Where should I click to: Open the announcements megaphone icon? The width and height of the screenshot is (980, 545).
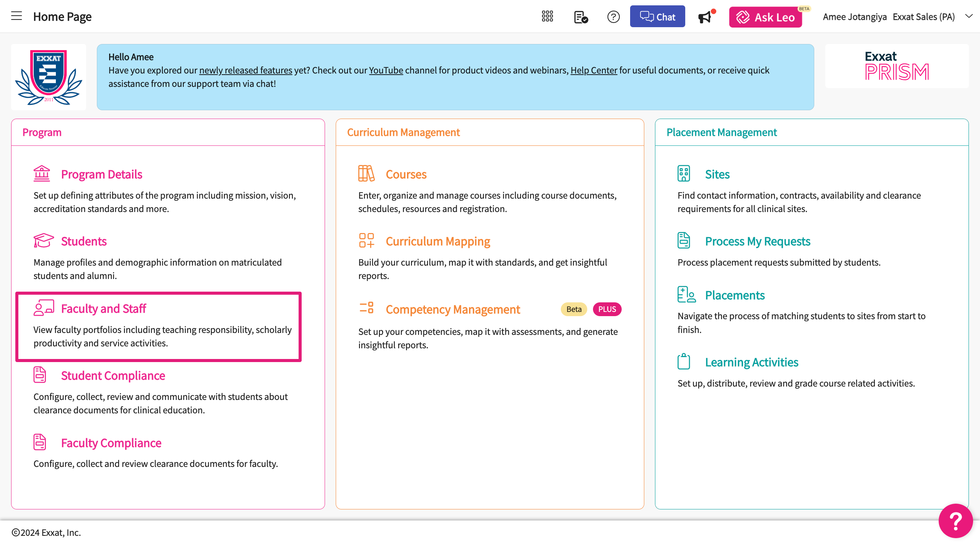coord(705,17)
